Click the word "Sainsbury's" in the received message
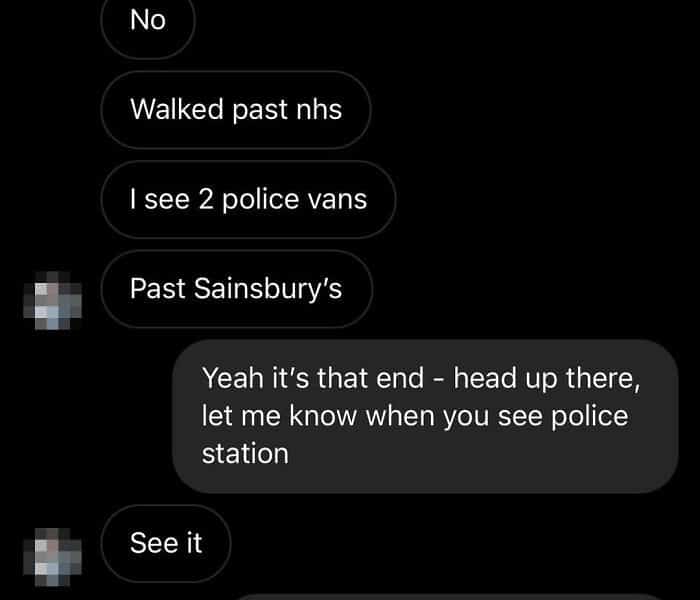 click(x=268, y=289)
